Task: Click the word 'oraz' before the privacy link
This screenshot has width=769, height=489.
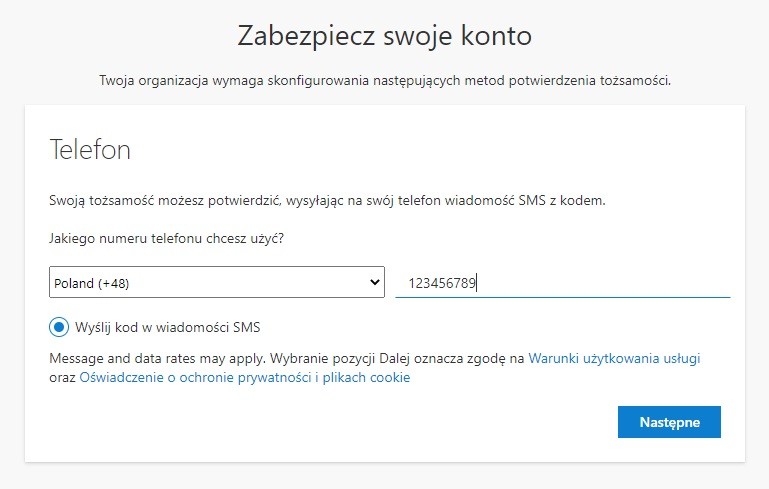Action: 62,378
